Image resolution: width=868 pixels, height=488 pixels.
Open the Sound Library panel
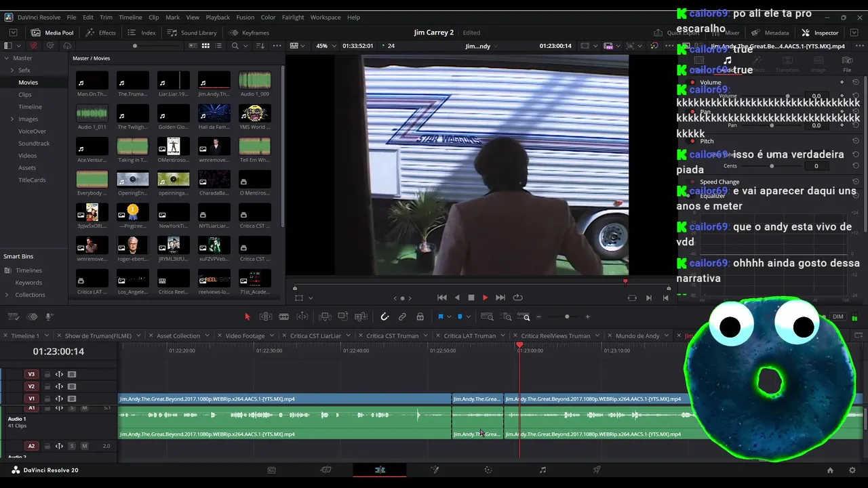point(192,33)
